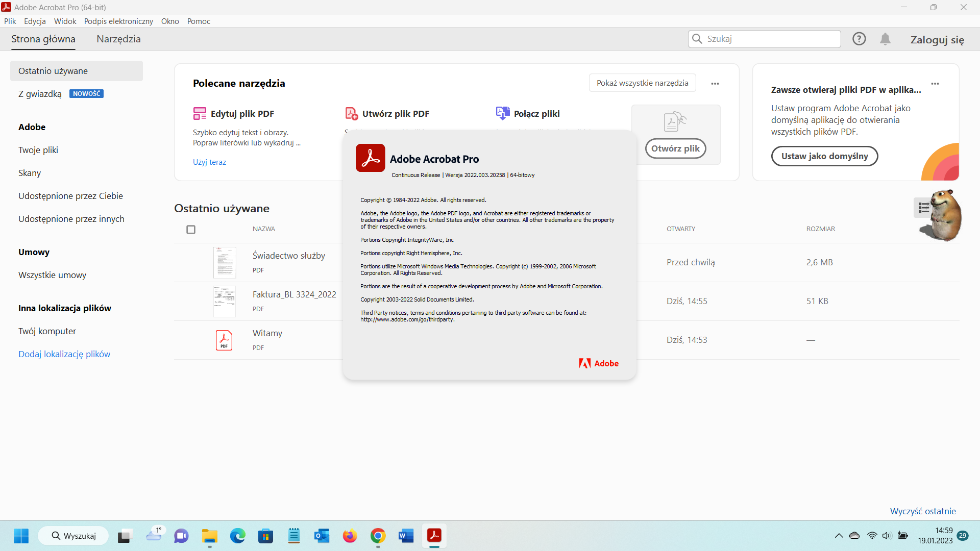Switch to the Narzędzia tab
Image resolution: width=980 pixels, height=551 pixels.
point(118,39)
